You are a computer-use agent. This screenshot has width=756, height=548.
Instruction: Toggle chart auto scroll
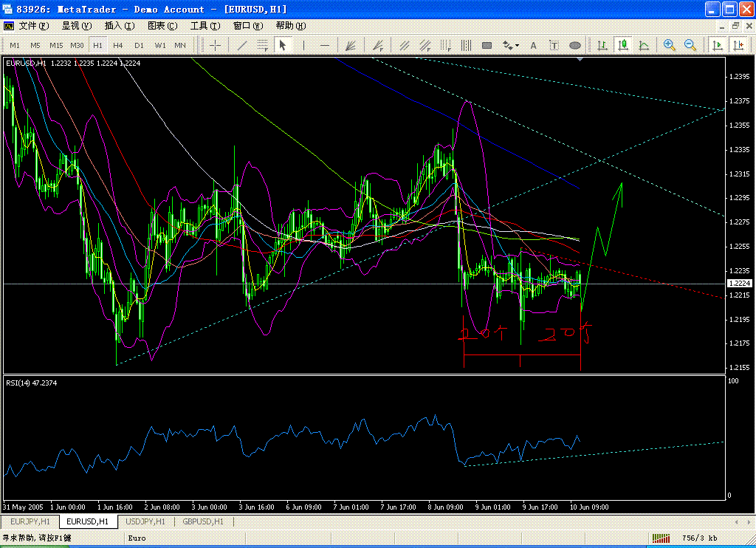[x=718, y=45]
